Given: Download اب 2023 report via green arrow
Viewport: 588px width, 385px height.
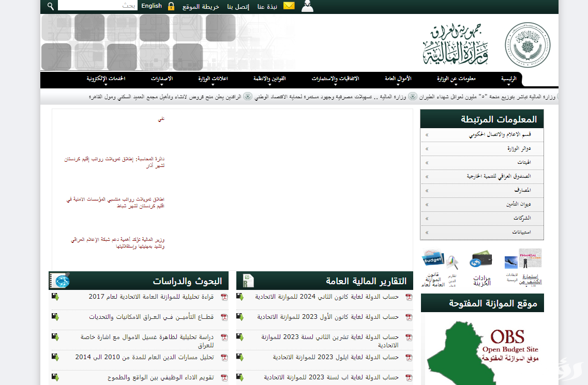Looking at the screenshot, I should (240, 377).
